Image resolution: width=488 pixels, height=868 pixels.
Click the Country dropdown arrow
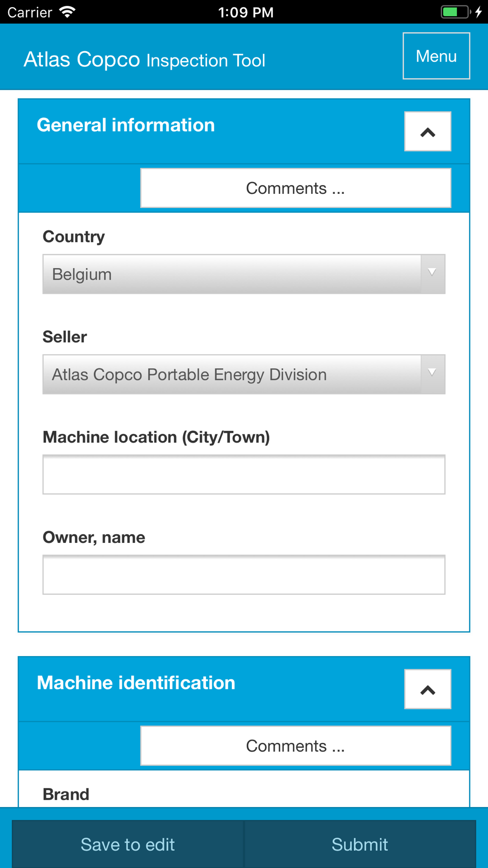[x=432, y=273]
